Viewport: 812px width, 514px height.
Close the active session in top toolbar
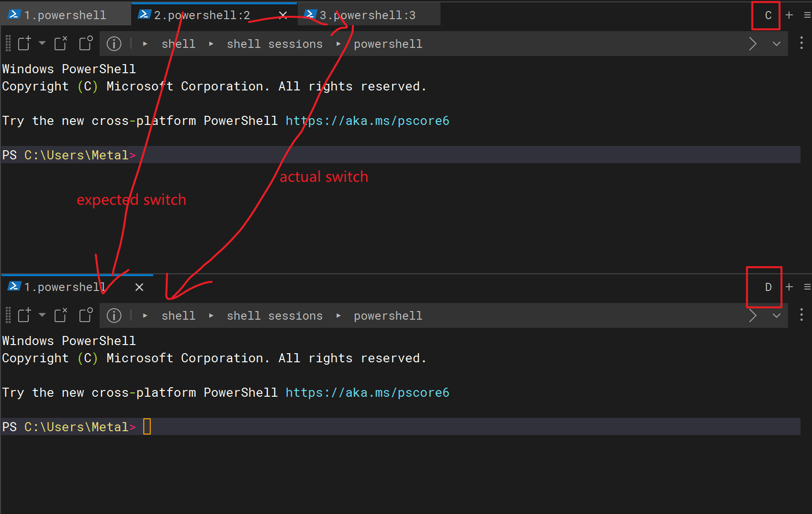(x=60, y=43)
